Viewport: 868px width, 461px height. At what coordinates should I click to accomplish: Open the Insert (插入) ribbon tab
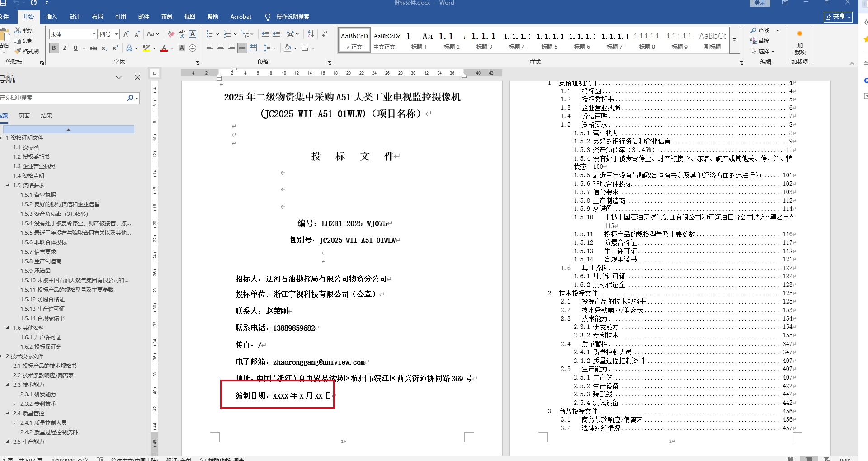[52, 17]
